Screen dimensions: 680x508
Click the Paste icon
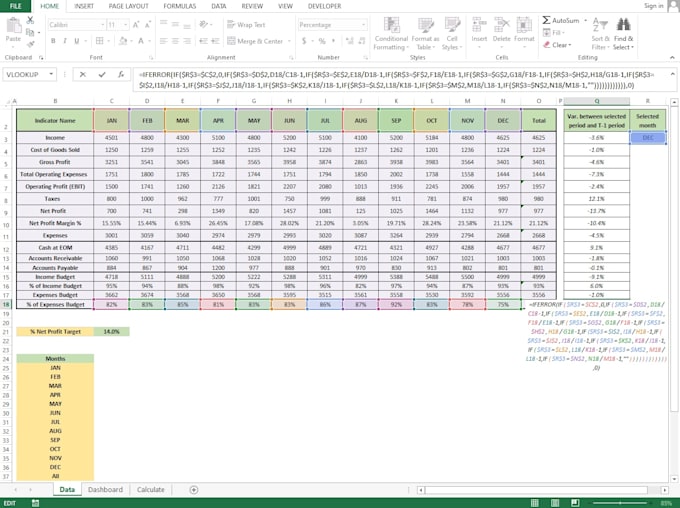tap(13, 27)
